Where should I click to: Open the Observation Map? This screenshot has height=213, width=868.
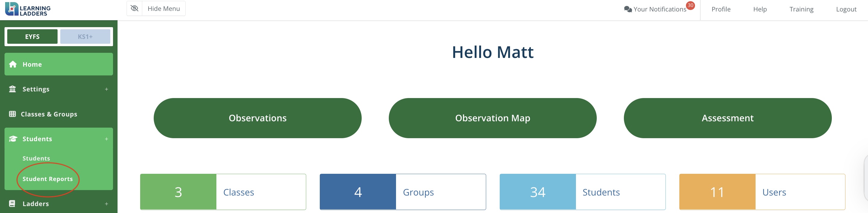pos(492,118)
